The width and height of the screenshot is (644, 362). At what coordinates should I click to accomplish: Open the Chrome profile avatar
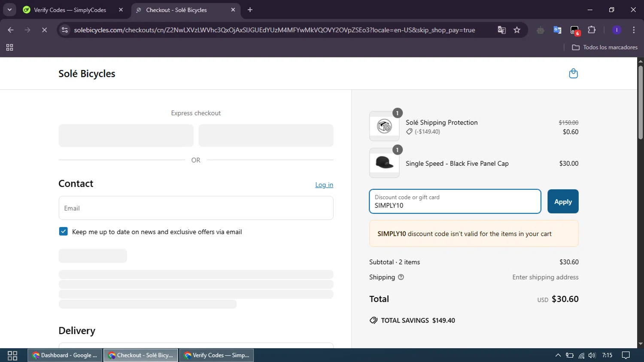pos(617,30)
